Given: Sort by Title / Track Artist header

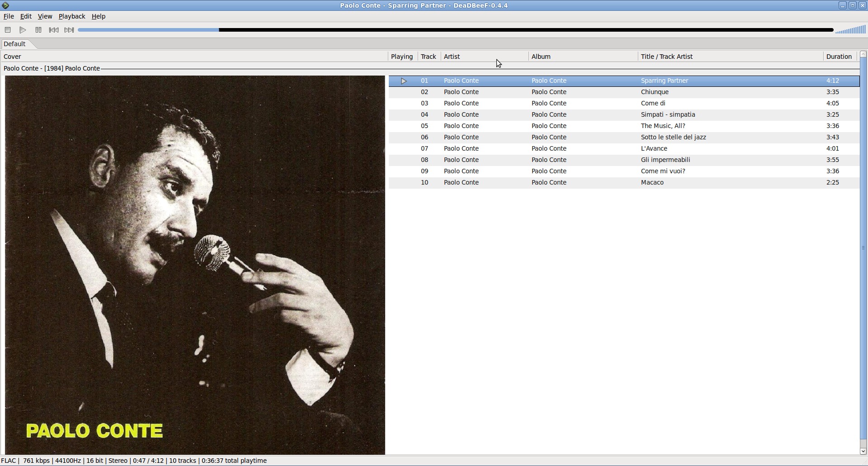Looking at the screenshot, I should (731, 57).
